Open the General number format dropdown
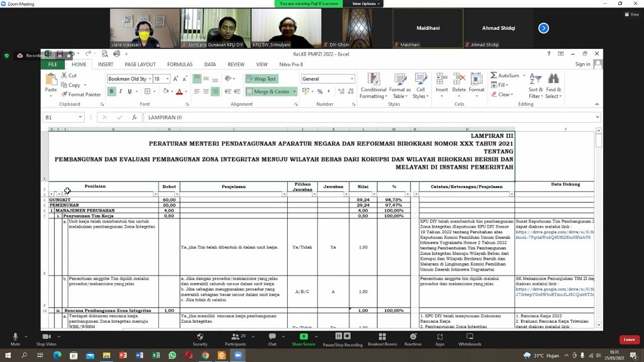Image resolution: width=644 pixels, height=362 pixels. click(352, 79)
